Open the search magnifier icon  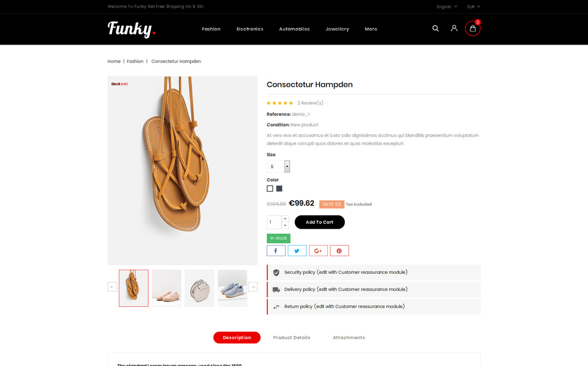tap(436, 29)
